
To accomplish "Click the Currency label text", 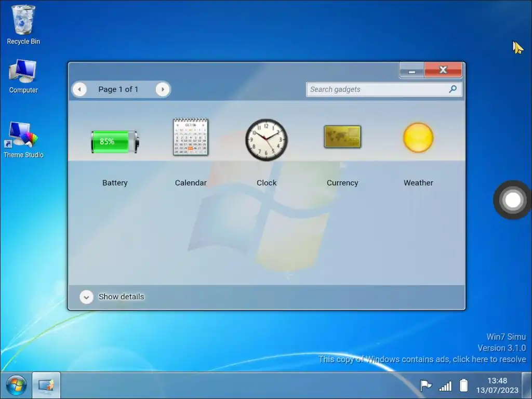I will pos(342,183).
